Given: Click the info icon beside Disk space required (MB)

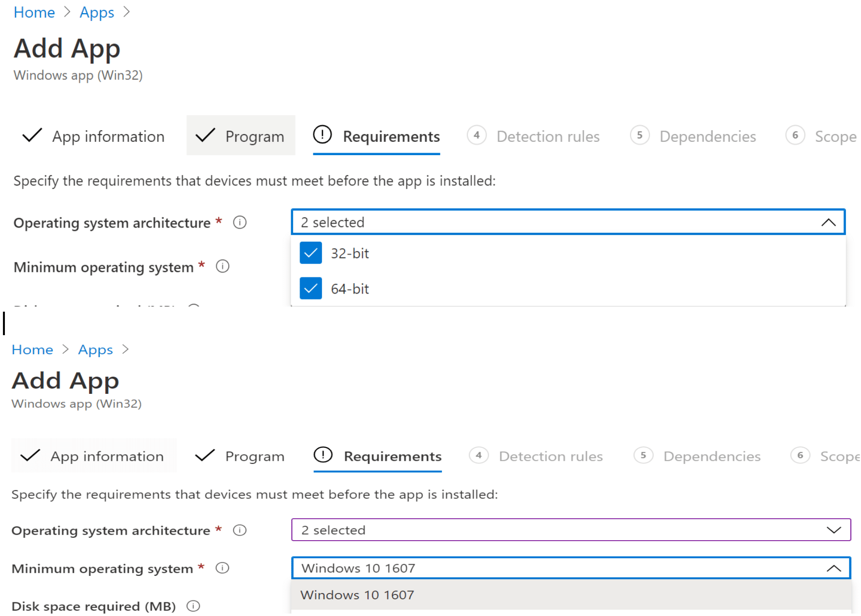Looking at the screenshot, I should (193, 606).
